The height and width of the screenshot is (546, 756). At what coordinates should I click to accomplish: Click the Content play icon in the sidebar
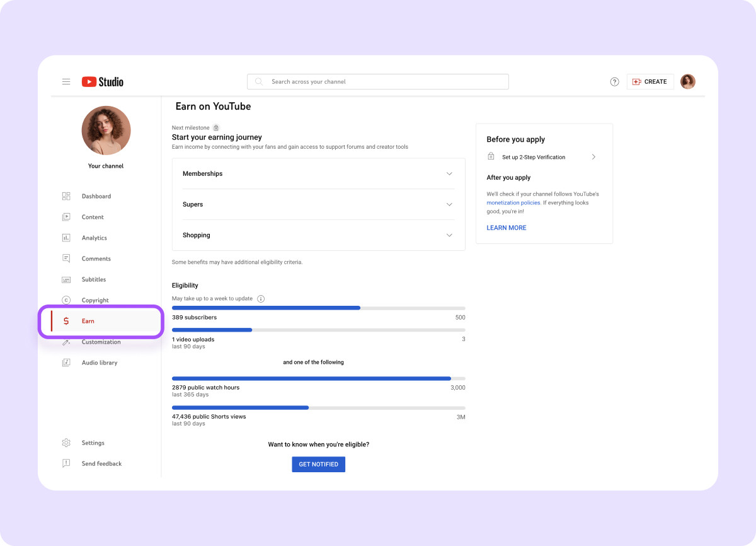point(66,217)
